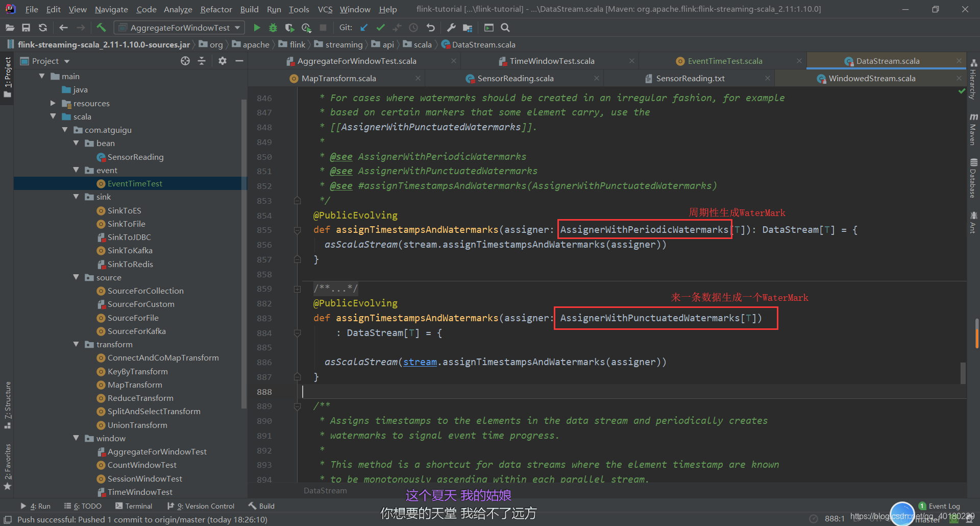The height and width of the screenshot is (526, 980).
Task: Click the editor vertical scrollbar thumb
Action: (x=963, y=373)
